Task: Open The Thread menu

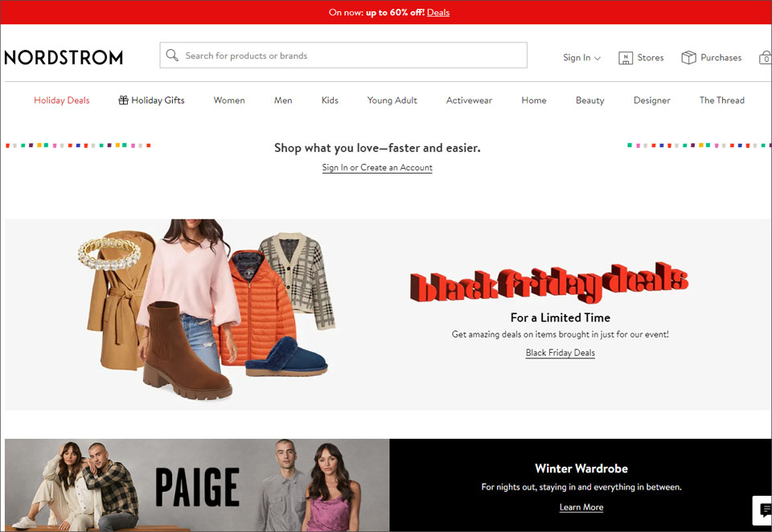Action: [722, 100]
